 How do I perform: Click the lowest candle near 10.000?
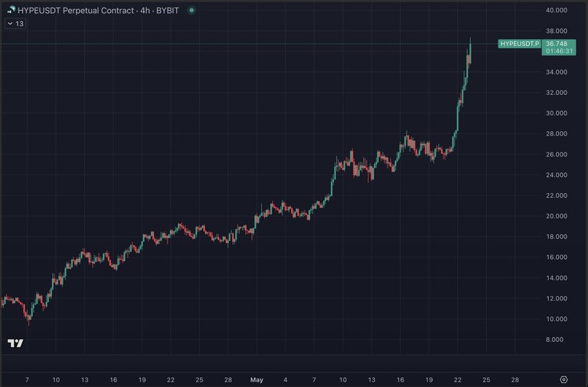click(x=29, y=319)
